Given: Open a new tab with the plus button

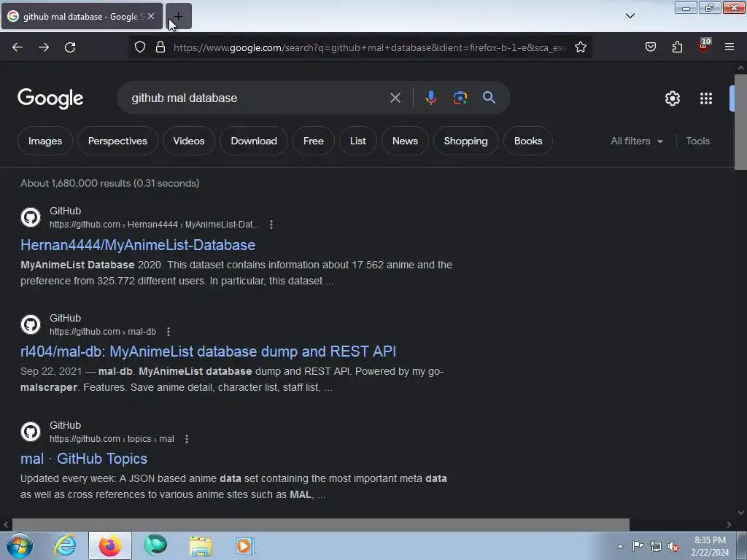Looking at the screenshot, I should pyautogui.click(x=179, y=17).
